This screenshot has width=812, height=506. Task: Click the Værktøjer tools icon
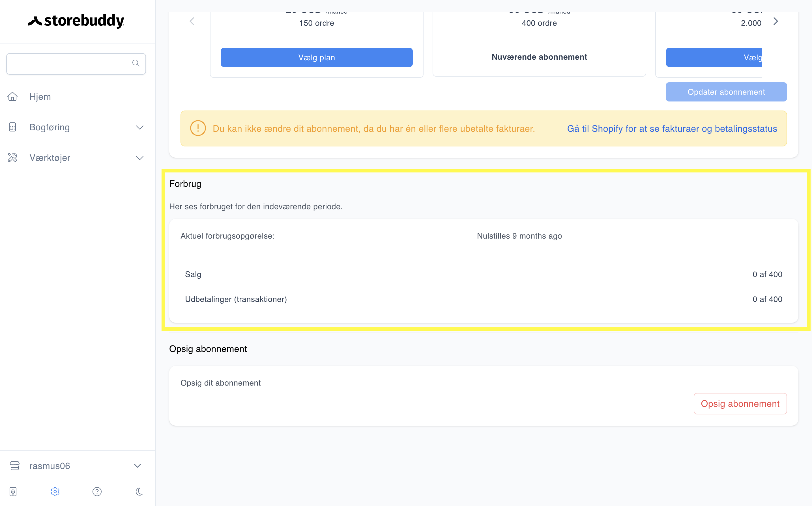(x=12, y=158)
